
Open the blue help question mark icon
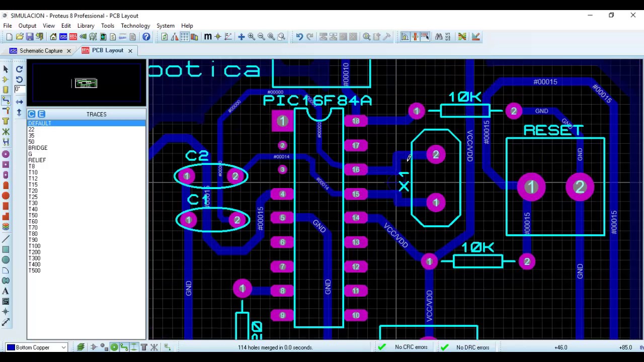click(x=146, y=37)
